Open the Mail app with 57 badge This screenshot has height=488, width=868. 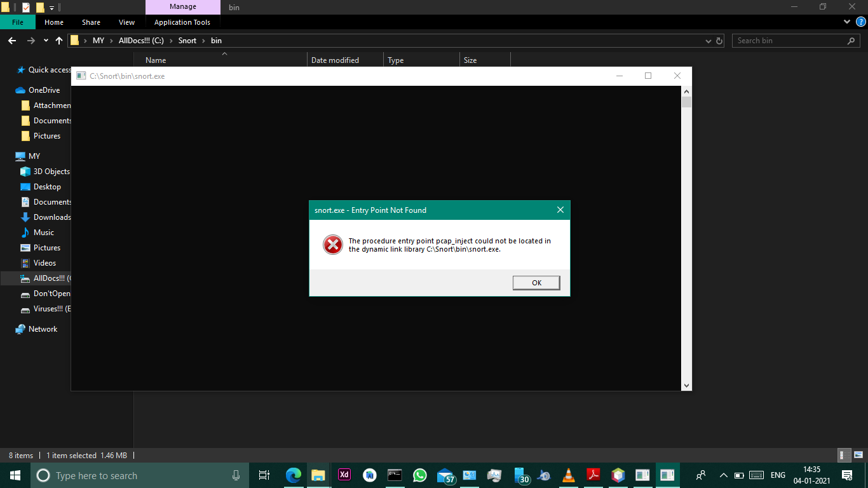pos(446,475)
